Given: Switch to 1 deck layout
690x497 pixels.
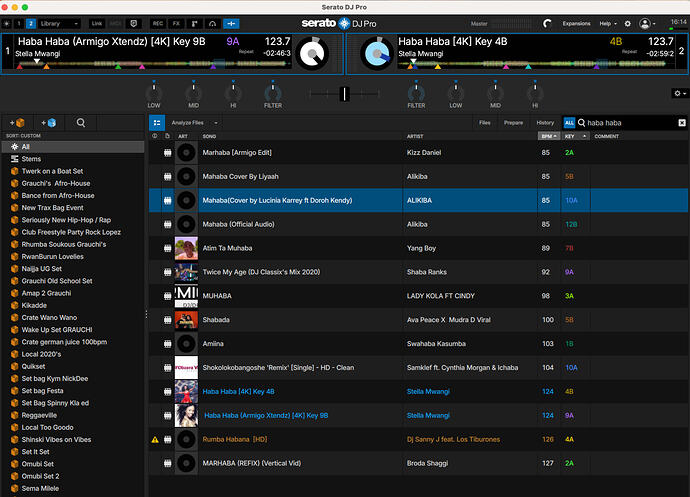Looking at the screenshot, I should [19, 23].
